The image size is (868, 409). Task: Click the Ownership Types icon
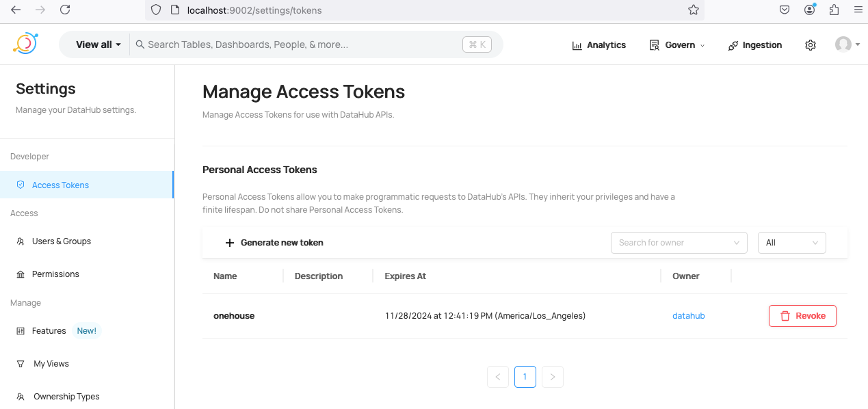coord(21,397)
